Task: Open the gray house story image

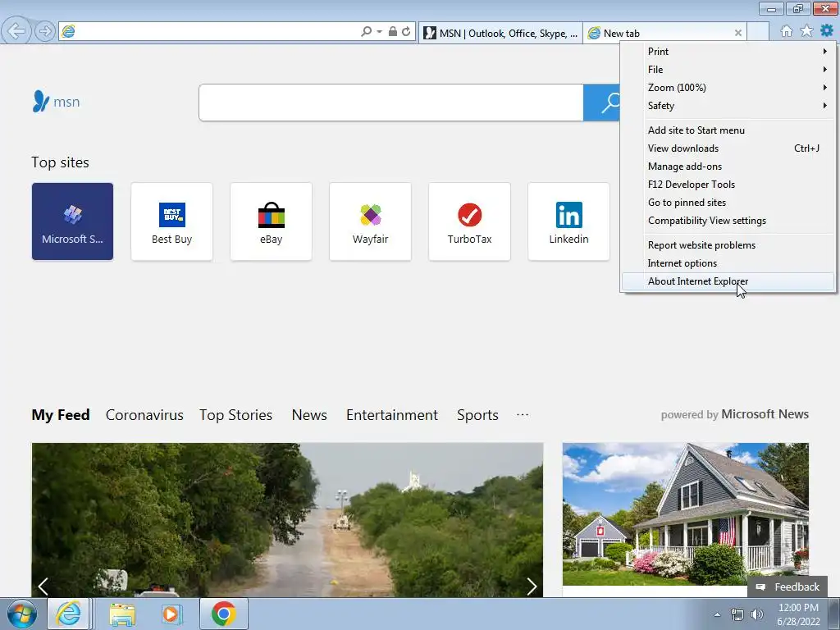Action: [x=686, y=514]
